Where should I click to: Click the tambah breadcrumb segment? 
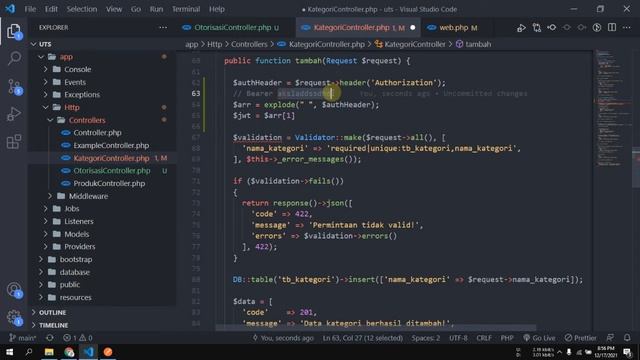(478, 44)
